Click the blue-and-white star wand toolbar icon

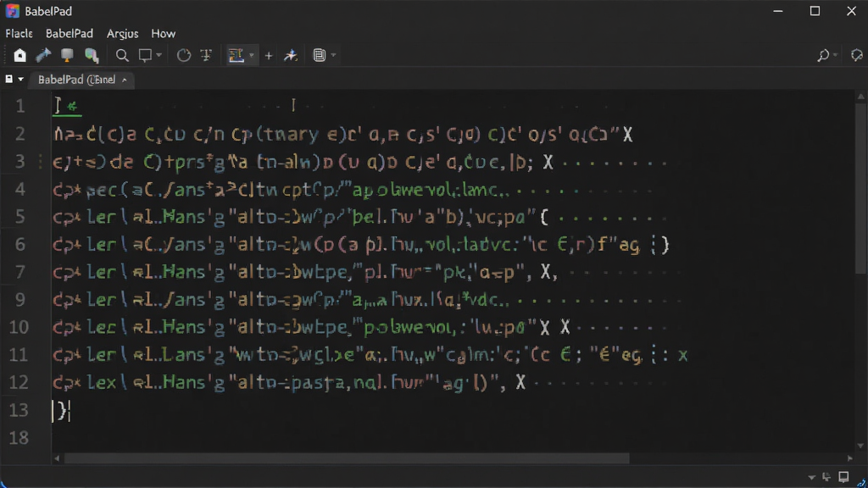pyautogui.click(x=291, y=55)
